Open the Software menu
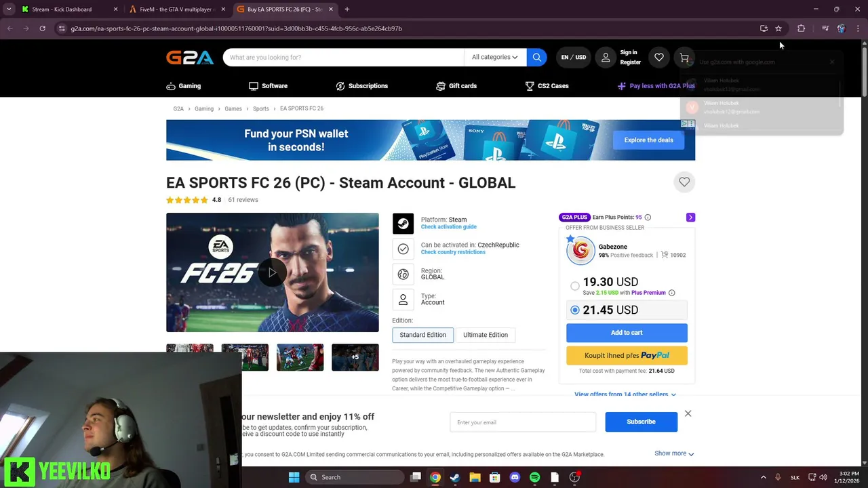Viewport: 868px width, 488px height. (268, 86)
